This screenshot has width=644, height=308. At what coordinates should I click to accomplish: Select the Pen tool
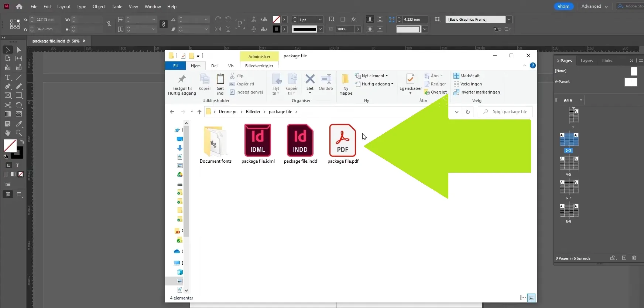[8, 86]
